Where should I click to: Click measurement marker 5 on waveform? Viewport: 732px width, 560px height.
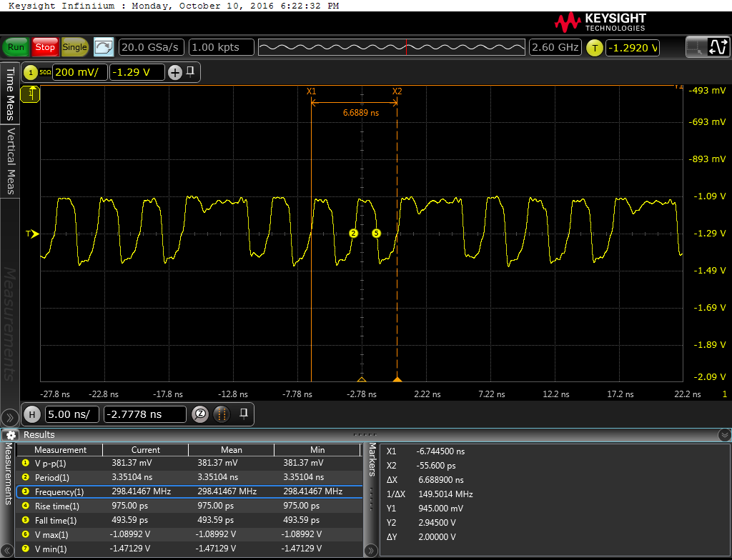[x=376, y=234]
